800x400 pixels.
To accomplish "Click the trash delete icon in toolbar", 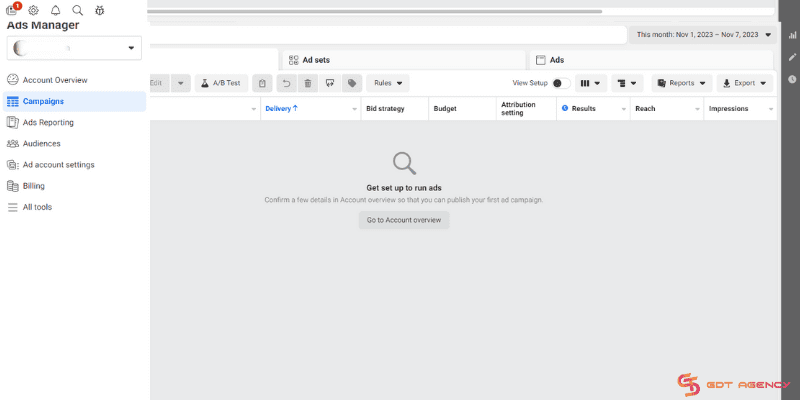I will click(x=308, y=83).
